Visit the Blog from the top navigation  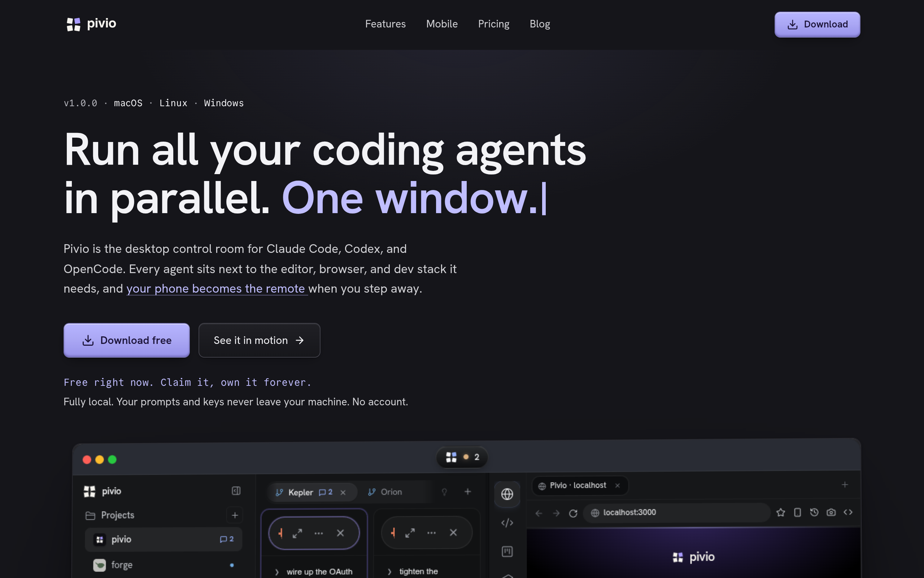point(540,24)
